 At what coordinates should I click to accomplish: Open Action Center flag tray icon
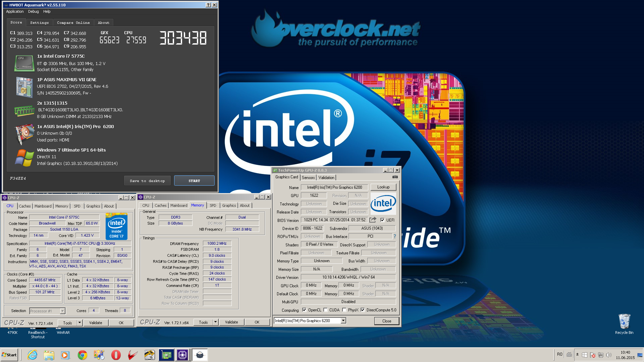point(593,355)
